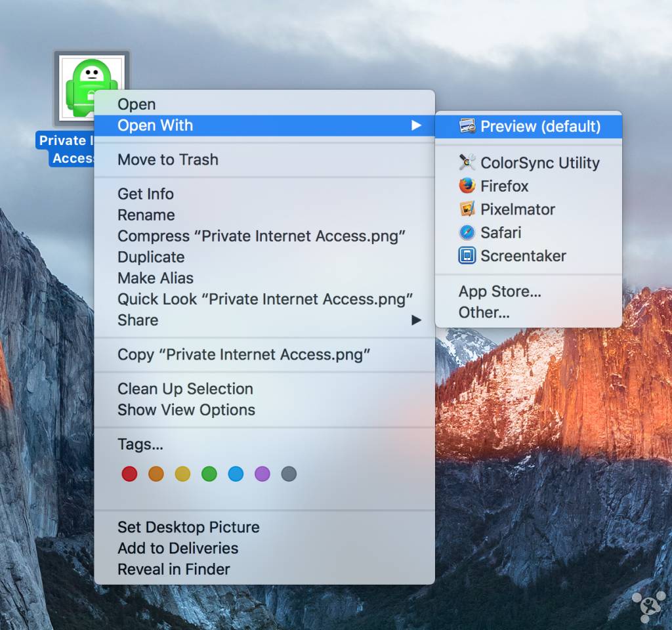The image size is (672, 630).
Task: Click the ColorSync Utility icon
Action: pos(467,163)
